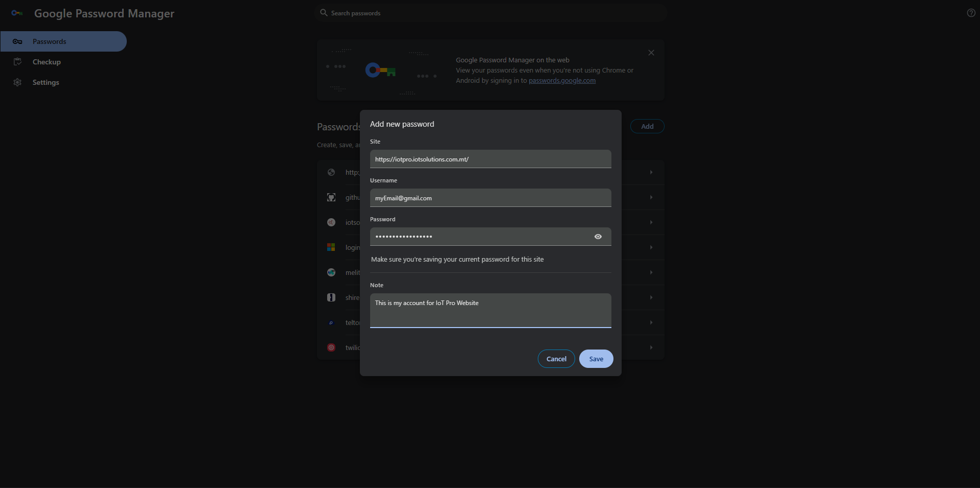980x488 pixels.
Task: Click the search magnifier icon
Action: pos(324,13)
